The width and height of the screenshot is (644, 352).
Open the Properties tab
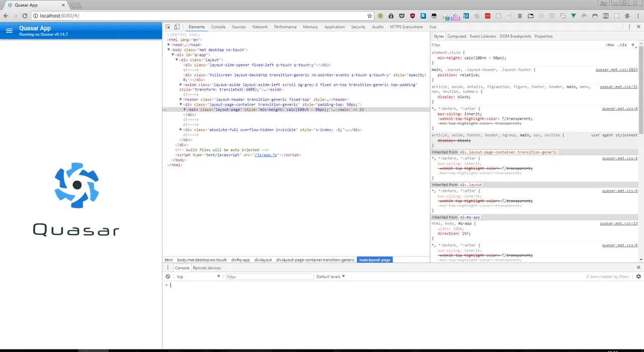click(x=543, y=36)
